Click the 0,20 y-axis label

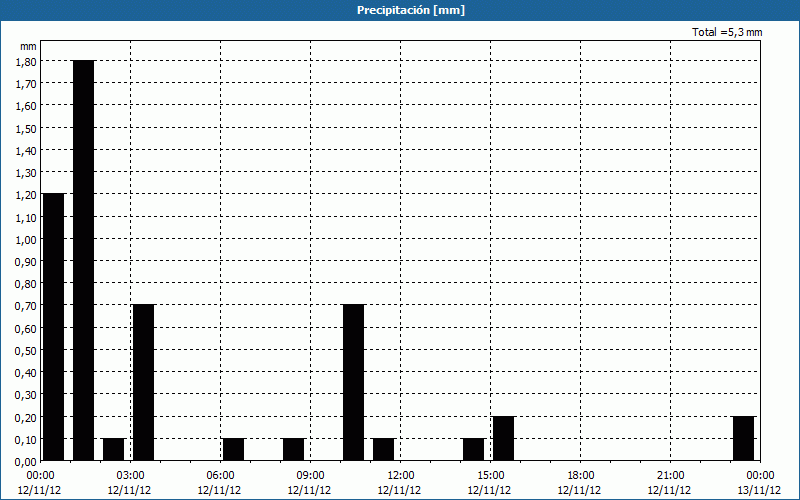pos(26,418)
